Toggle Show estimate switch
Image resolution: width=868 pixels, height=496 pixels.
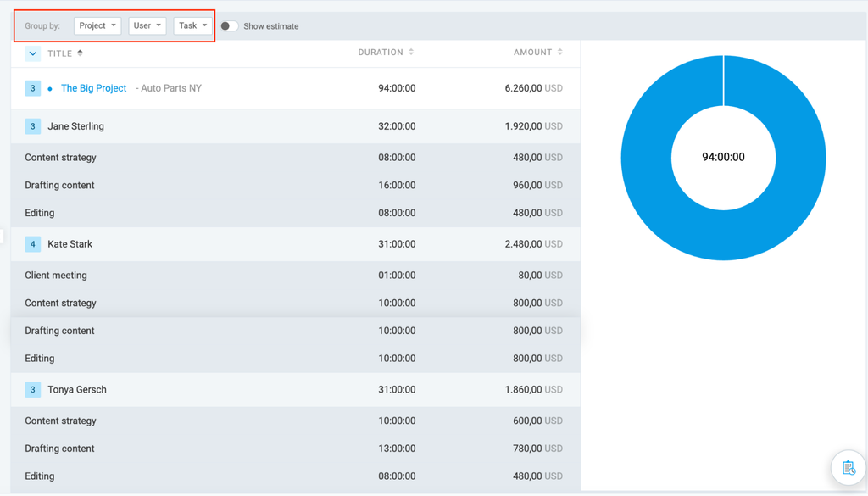[229, 26]
